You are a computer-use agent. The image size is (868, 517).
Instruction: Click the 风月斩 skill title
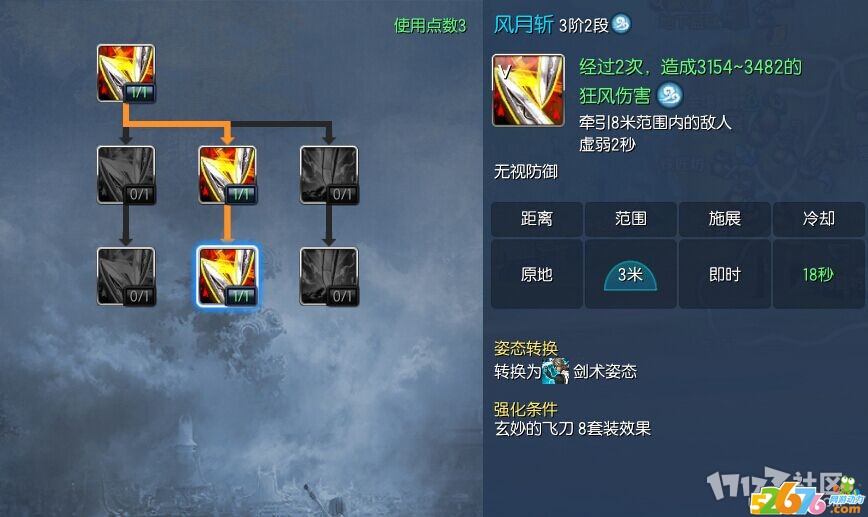click(x=523, y=24)
